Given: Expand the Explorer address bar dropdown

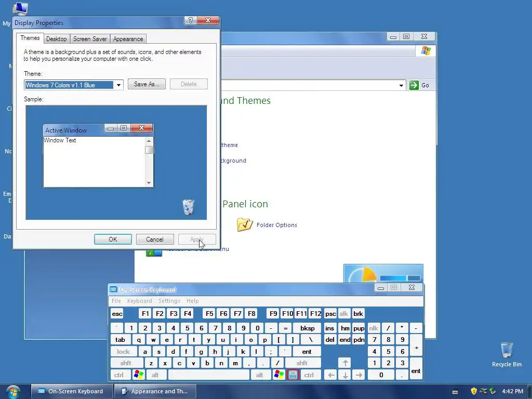Looking at the screenshot, I should pos(401,85).
